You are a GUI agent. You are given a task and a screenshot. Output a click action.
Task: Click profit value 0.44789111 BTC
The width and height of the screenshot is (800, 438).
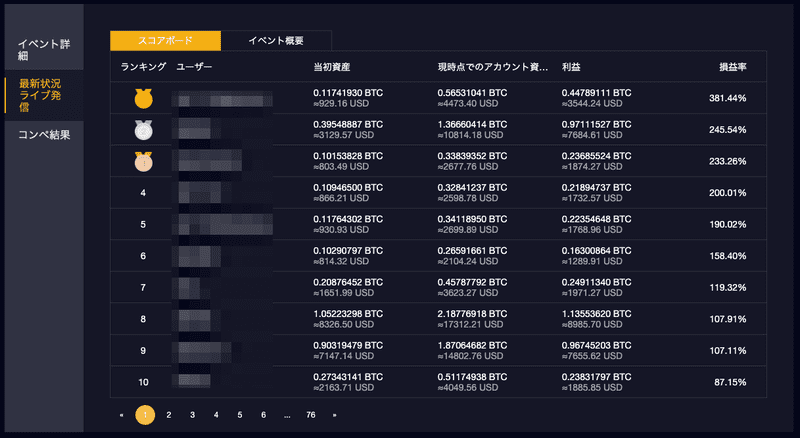point(596,93)
